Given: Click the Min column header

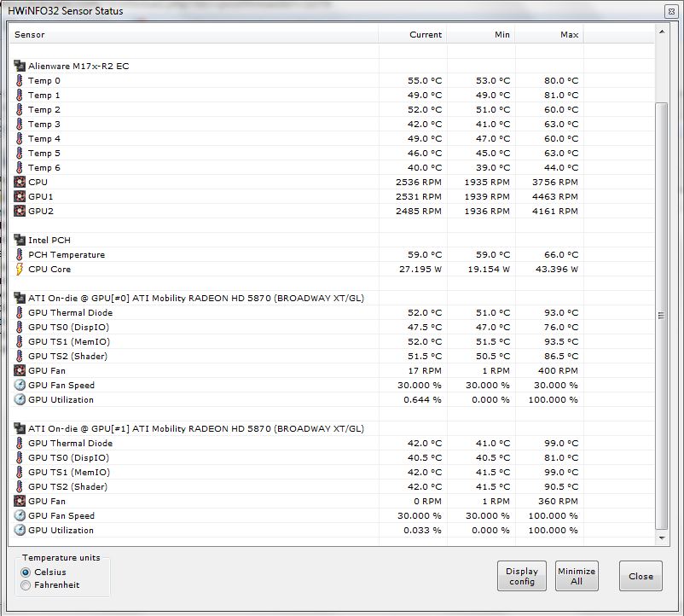Looking at the screenshot, I should 481,34.
